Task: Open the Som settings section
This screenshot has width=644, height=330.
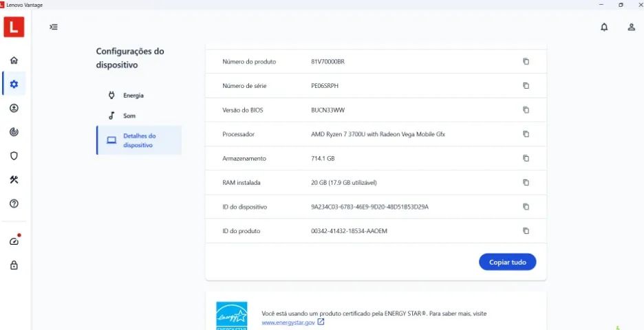Action: (139, 115)
